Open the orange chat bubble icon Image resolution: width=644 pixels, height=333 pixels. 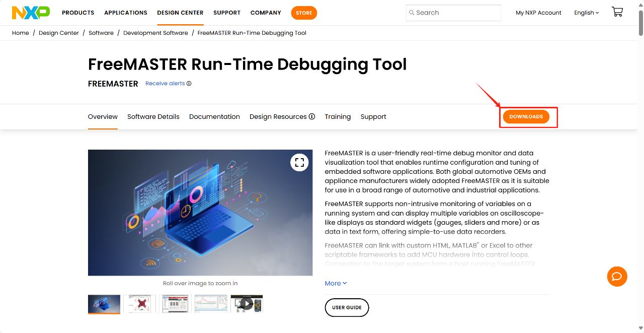(x=617, y=277)
